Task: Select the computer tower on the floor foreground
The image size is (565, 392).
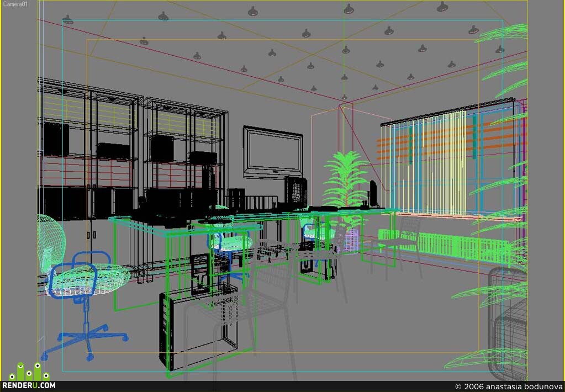Action: click(x=198, y=326)
